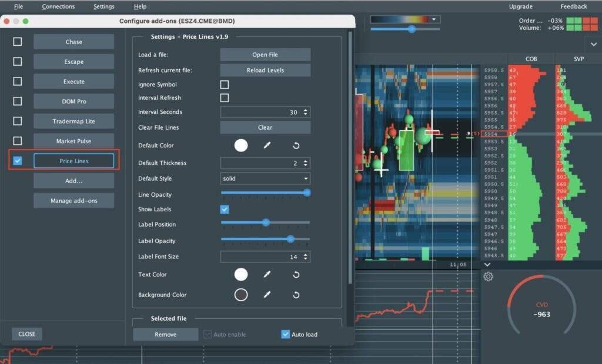
Task: Disable Auto load for the selected file
Action: (285, 334)
